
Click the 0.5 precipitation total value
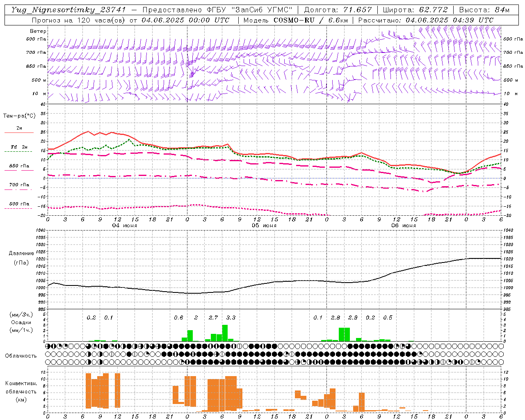pyautogui.click(x=388, y=318)
